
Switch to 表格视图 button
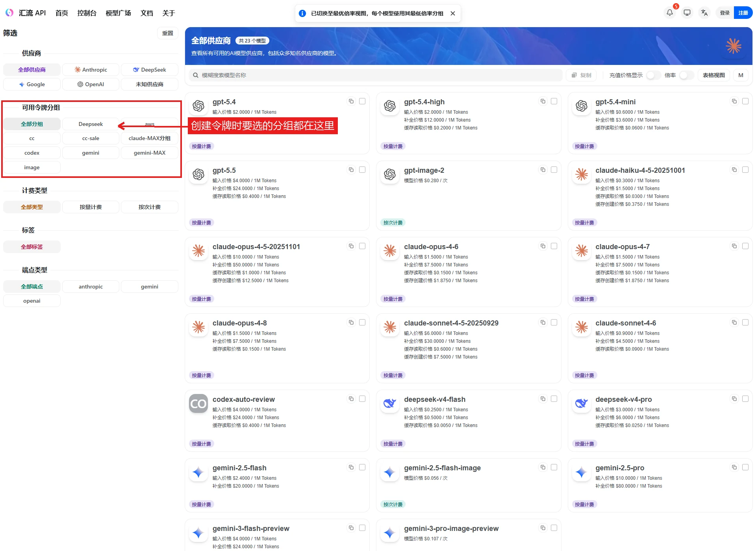click(x=713, y=75)
